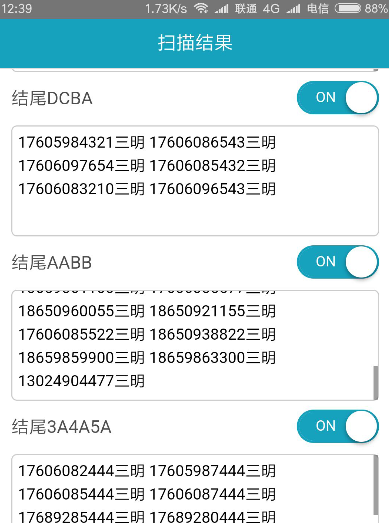Tap the battery icon in status bar
The width and height of the screenshot is (389, 523).
(348, 8)
